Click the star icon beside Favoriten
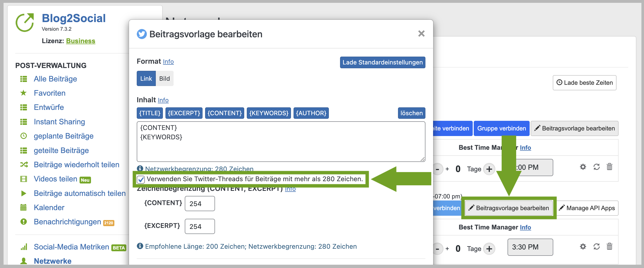Image resolution: width=644 pixels, height=268 pixels. [24, 93]
